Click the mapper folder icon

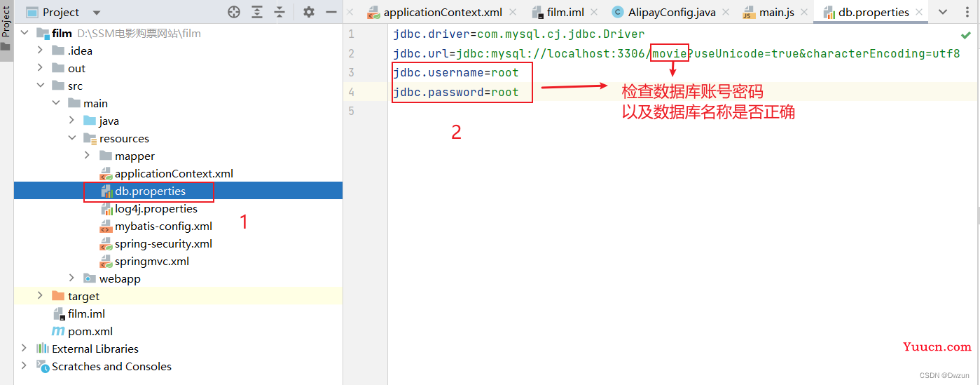coord(104,156)
